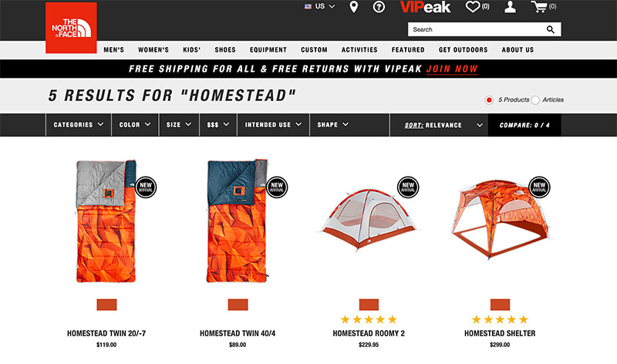Open the help question mark icon
This screenshot has width=617, height=364.
tap(379, 7)
